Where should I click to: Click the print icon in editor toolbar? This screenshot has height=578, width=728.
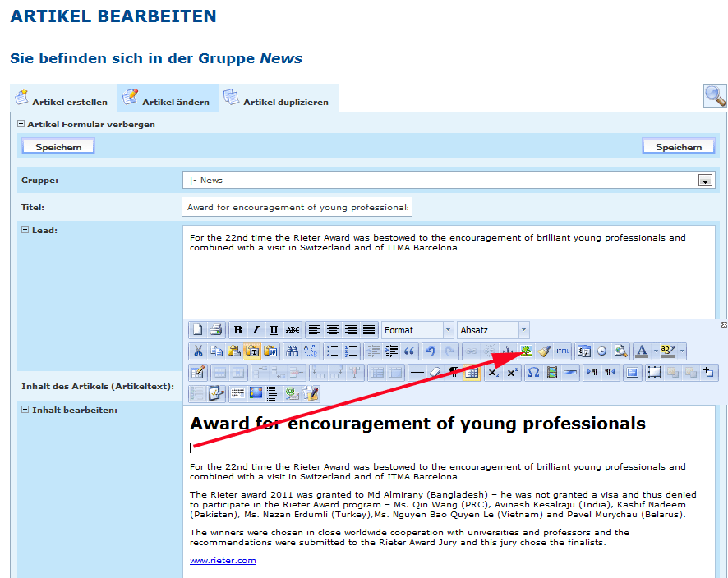pos(215,330)
